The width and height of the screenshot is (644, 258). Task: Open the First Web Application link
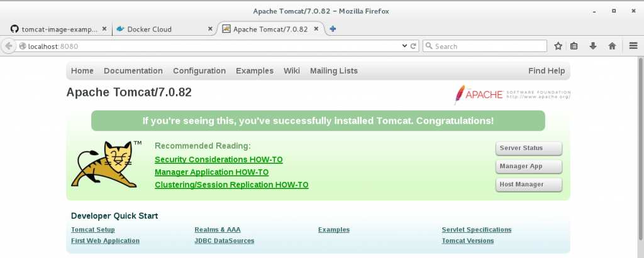[x=105, y=241]
